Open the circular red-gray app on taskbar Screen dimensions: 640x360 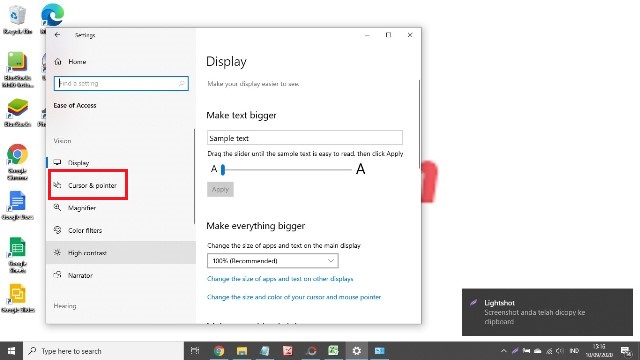(x=311, y=351)
